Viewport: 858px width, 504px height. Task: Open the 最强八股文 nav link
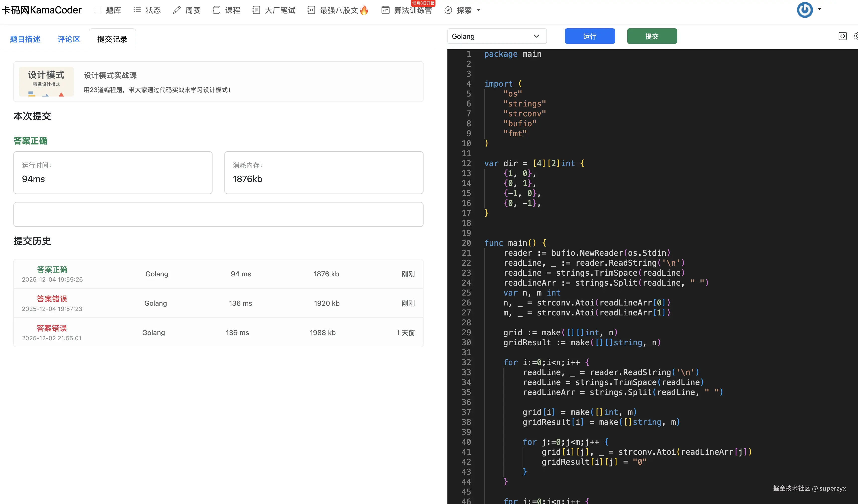[x=339, y=10]
